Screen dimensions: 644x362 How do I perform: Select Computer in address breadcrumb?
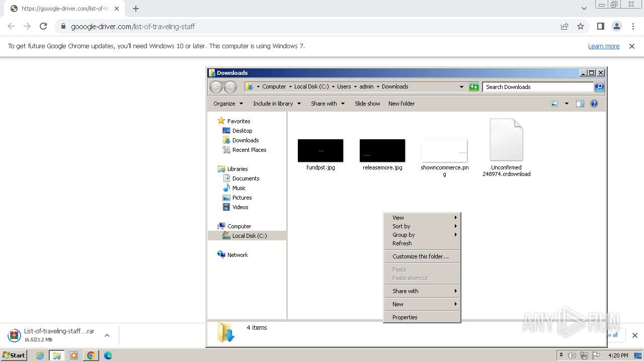274,86
